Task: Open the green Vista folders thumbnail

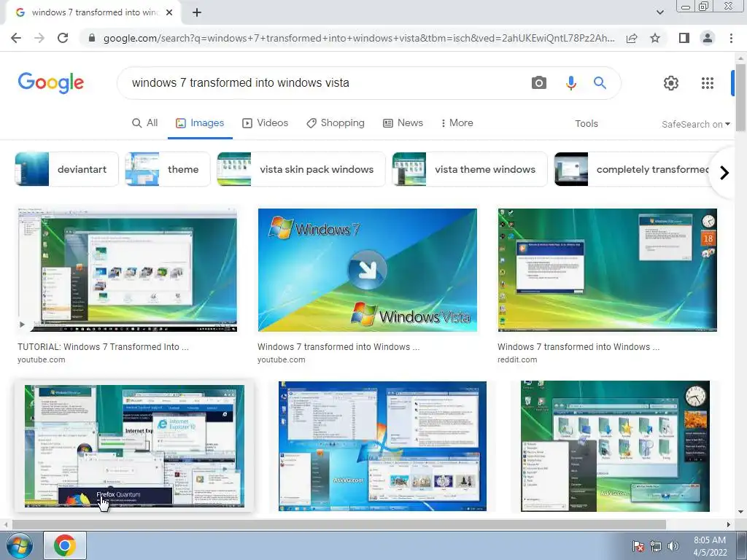Action: pyautogui.click(x=615, y=446)
